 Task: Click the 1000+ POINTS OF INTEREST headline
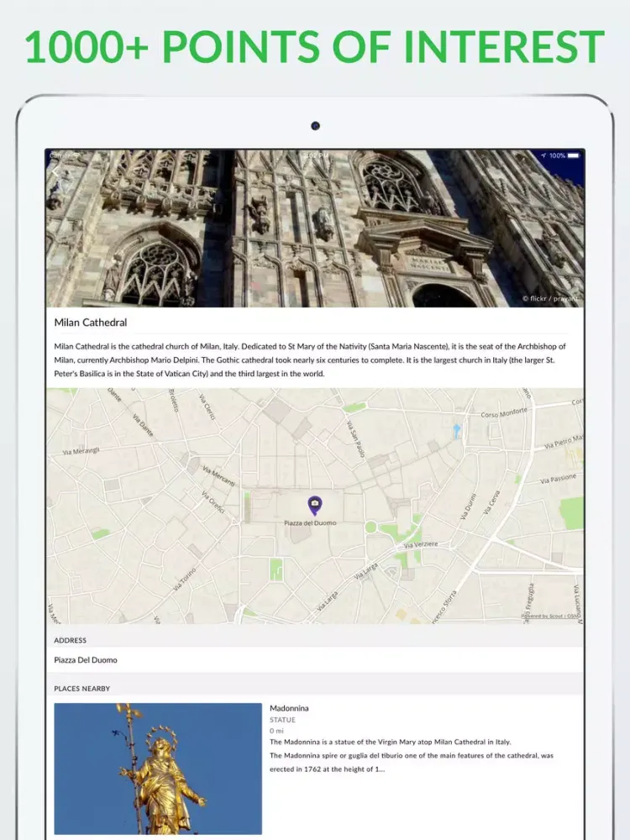pos(315,46)
